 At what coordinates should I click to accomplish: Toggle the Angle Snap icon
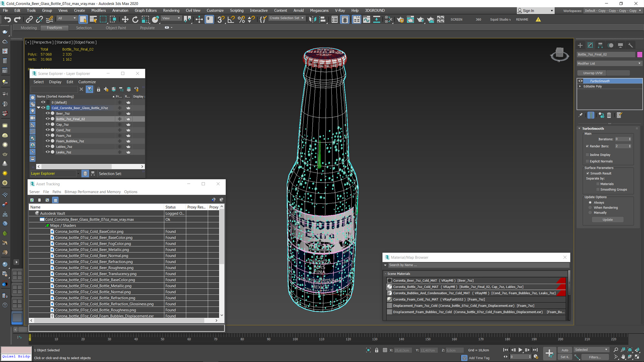coord(231,19)
